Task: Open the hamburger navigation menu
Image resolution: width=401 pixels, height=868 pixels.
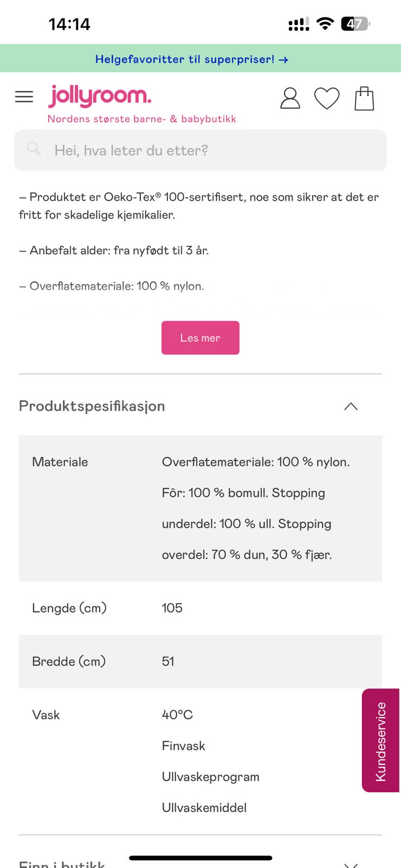Action: pos(24,97)
